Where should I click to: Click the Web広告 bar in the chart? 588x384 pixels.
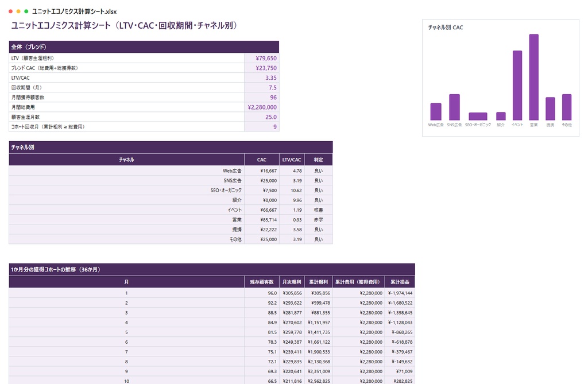point(436,112)
